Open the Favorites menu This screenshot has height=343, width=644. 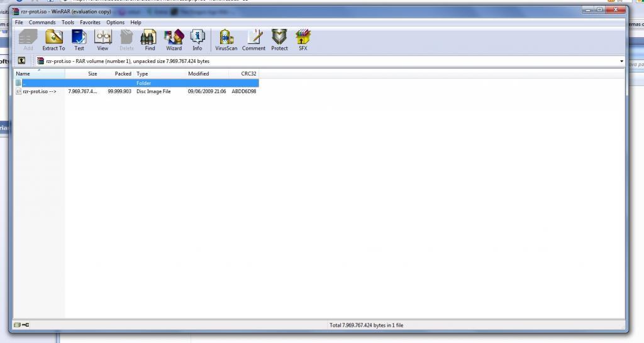point(90,22)
